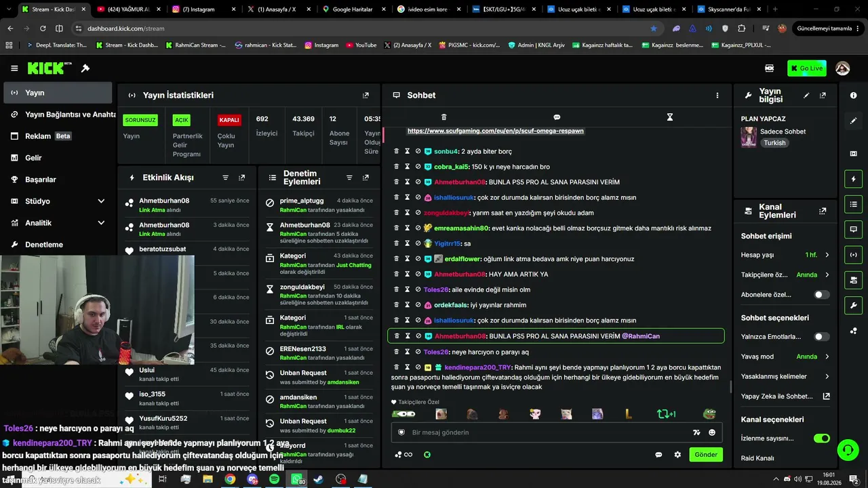Pop out the Denetim Eylemleri panel

[x=366, y=178]
